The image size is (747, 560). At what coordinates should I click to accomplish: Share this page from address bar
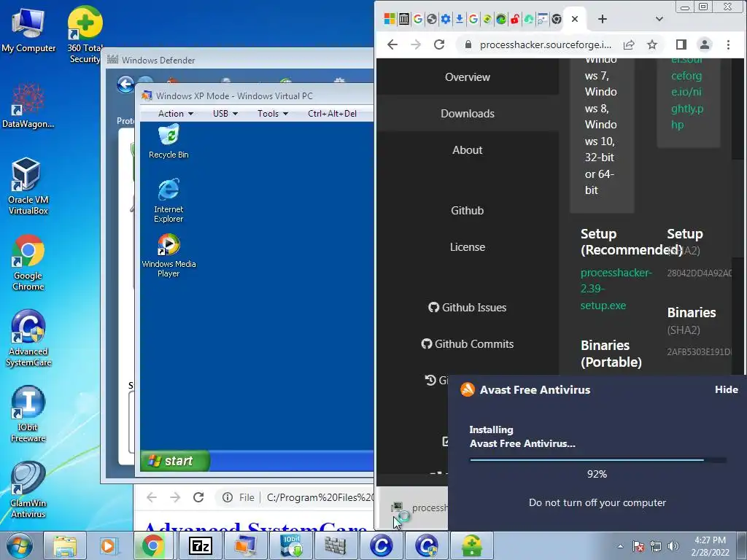[629, 44]
